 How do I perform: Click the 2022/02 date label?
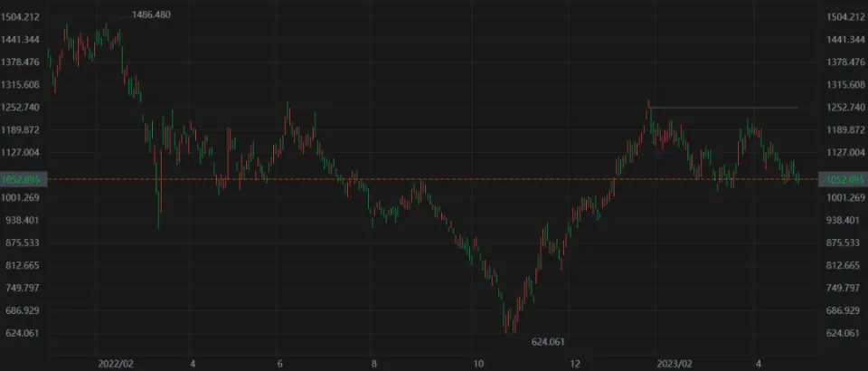[116, 362]
